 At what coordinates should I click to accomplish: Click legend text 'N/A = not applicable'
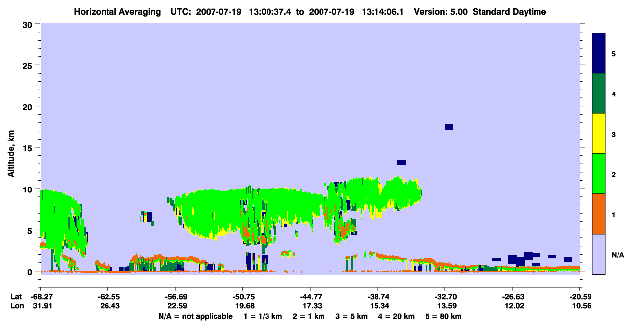[195, 316]
